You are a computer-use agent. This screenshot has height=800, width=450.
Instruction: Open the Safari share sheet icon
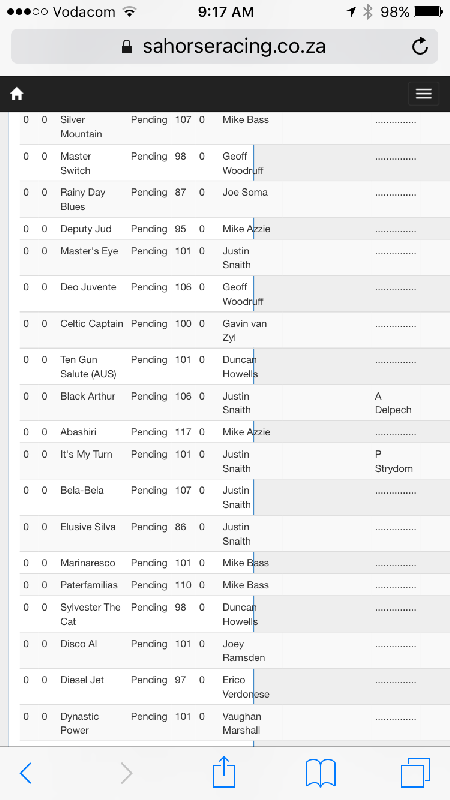click(x=224, y=771)
